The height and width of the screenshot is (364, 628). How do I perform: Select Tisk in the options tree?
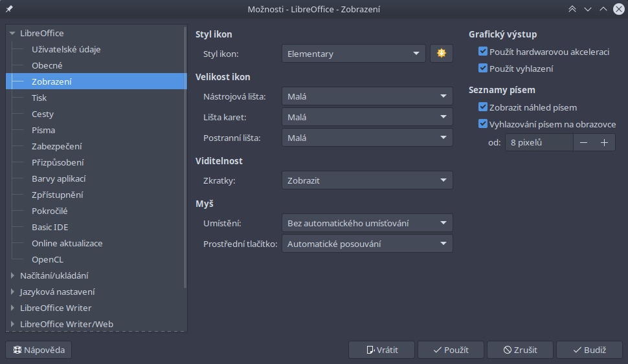(39, 98)
